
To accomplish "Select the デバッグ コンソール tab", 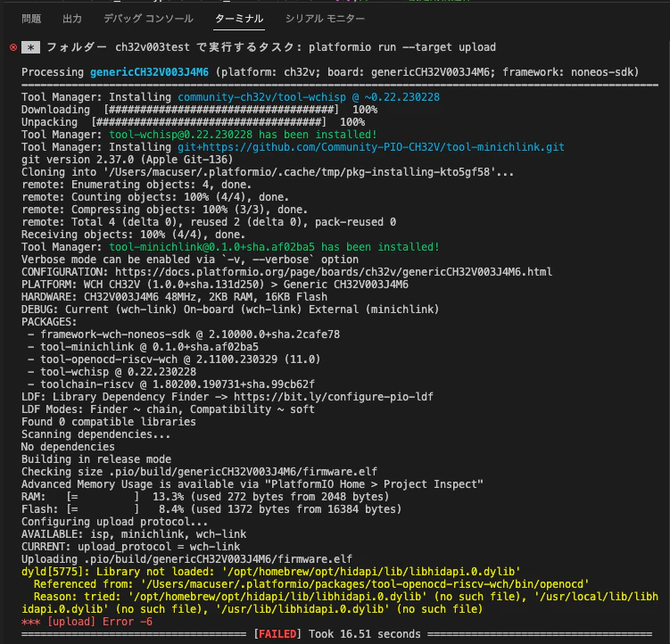I will pyautogui.click(x=148, y=19).
